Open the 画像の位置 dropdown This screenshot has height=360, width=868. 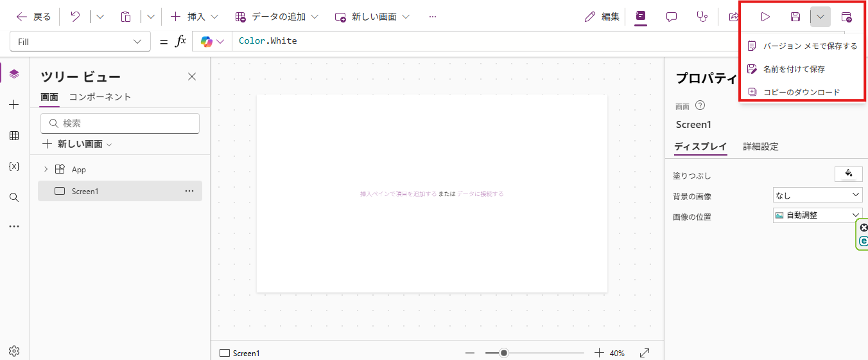(x=818, y=215)
